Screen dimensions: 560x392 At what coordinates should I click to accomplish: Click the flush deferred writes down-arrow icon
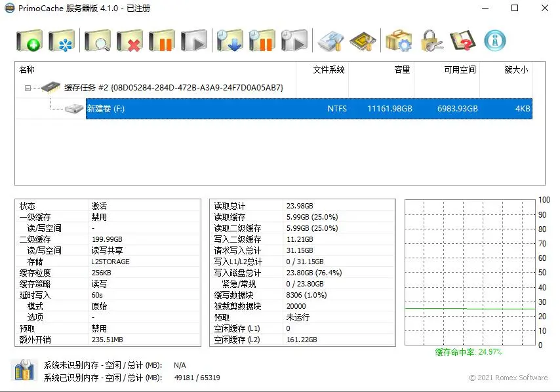click(230, 41)
